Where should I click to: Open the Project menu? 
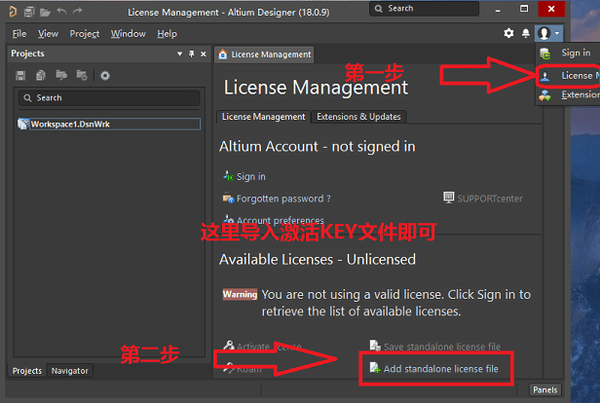pos(85,34)
